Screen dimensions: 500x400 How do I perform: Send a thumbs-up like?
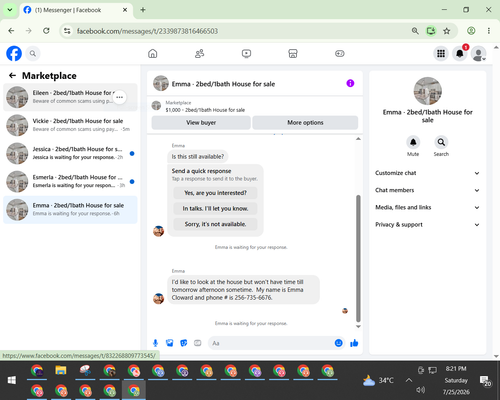(x=354, y=343)
